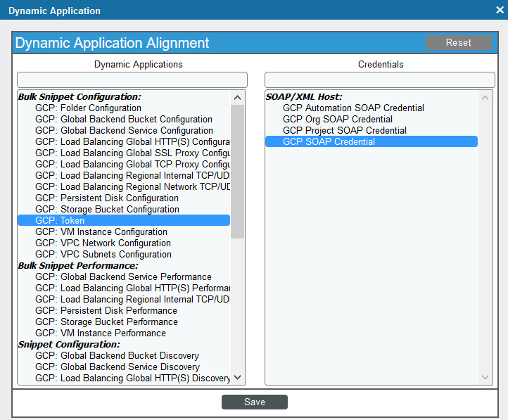This screenshot has width=508, height=420.
Task: Select GCP: Global Backend Service Performance
Action: (x=124, y=277)
